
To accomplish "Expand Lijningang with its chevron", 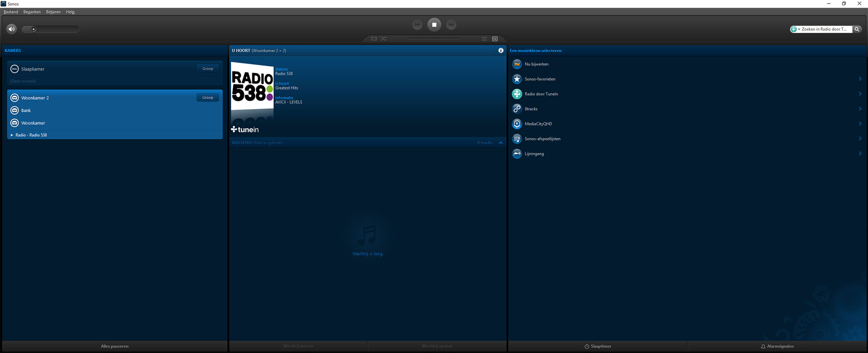I will 860,153.
